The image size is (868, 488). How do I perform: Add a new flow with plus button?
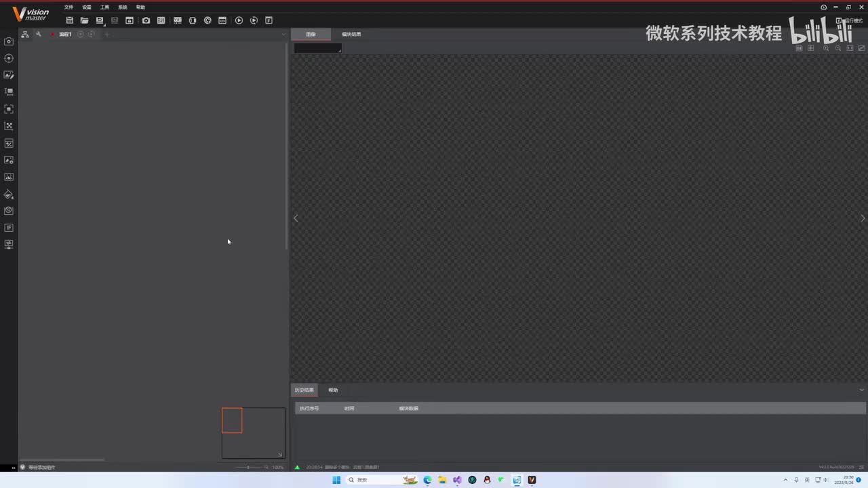106,34
